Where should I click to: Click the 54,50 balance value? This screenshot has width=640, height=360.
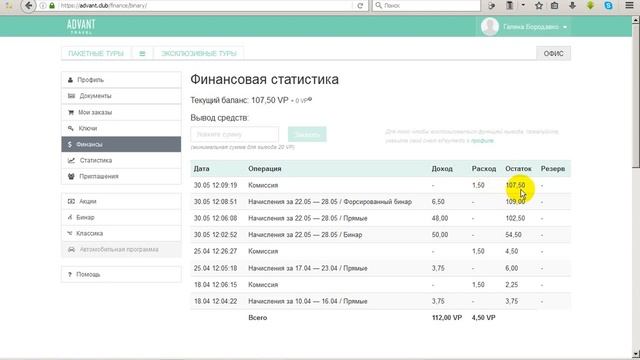click(x=513, y=235)
